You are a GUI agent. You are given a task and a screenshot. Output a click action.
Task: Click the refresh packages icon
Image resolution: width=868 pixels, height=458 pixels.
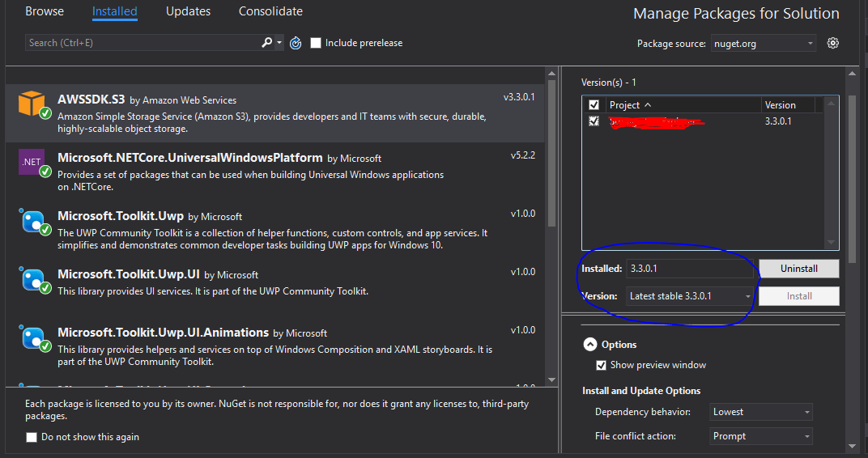(x=296, y=43)
